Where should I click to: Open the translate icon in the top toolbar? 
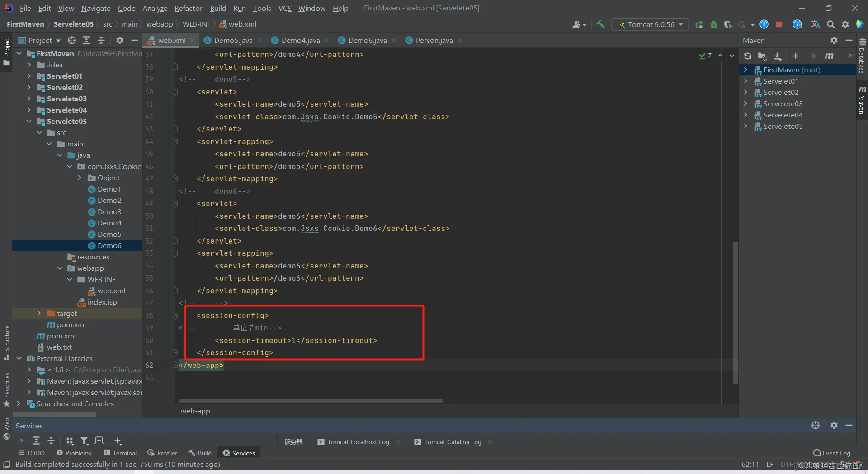[816, 24]
